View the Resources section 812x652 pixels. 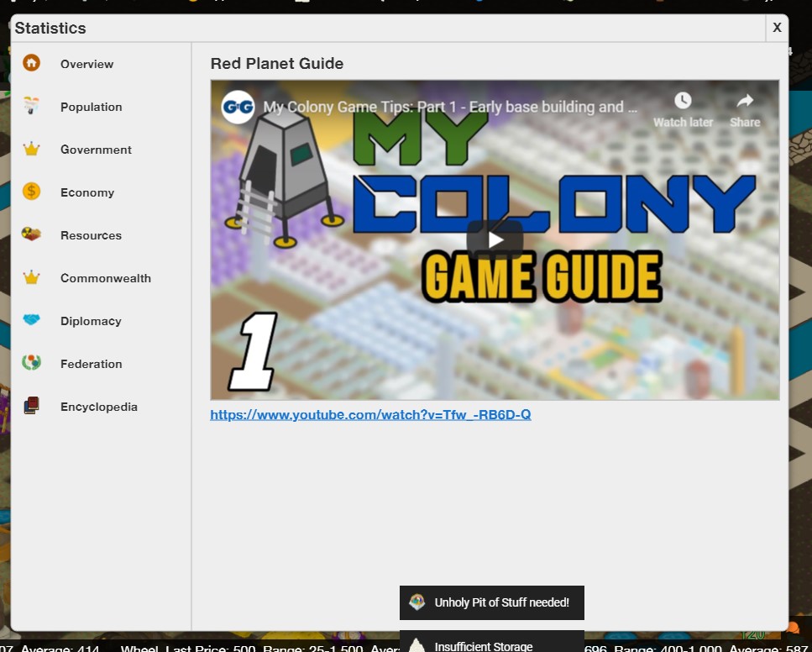pyautogui.click(x=92, y=235)
